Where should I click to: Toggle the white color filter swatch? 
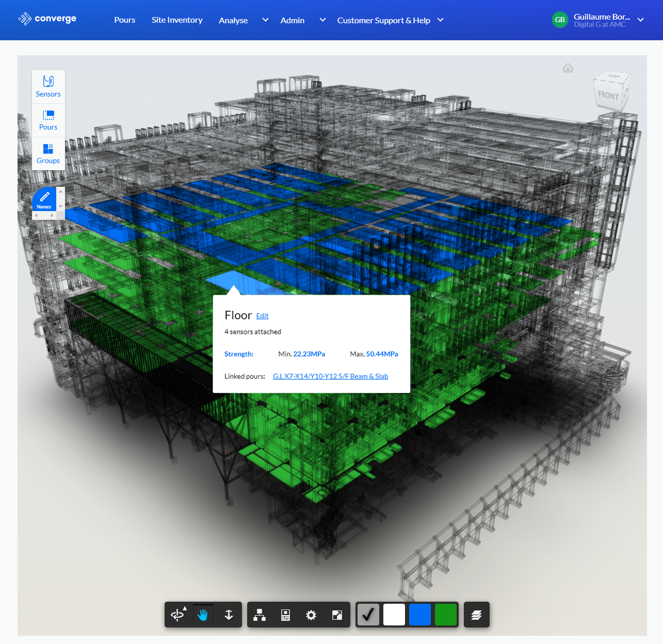pos(394,615)
